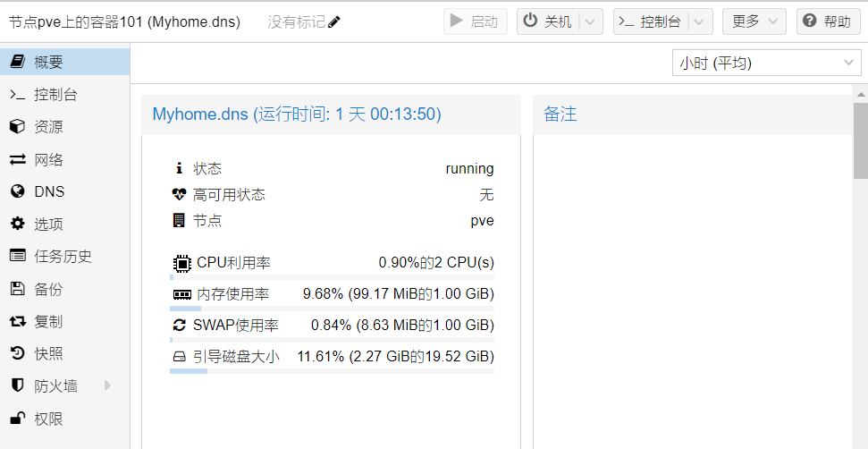Viewport: 868px width, 449px height.
Task: Go to the 选项 sidebar tab
Action: click(64, 224)
